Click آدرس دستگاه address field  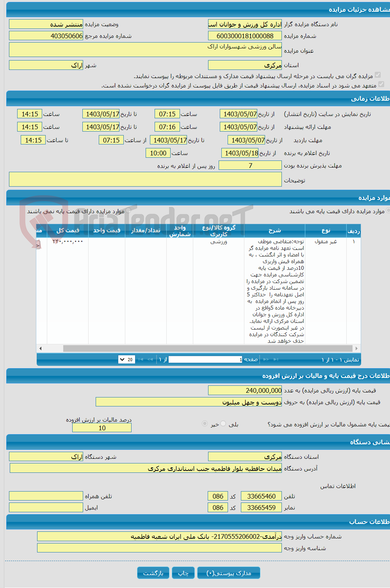pyautogui.click(x=146, y=468)
